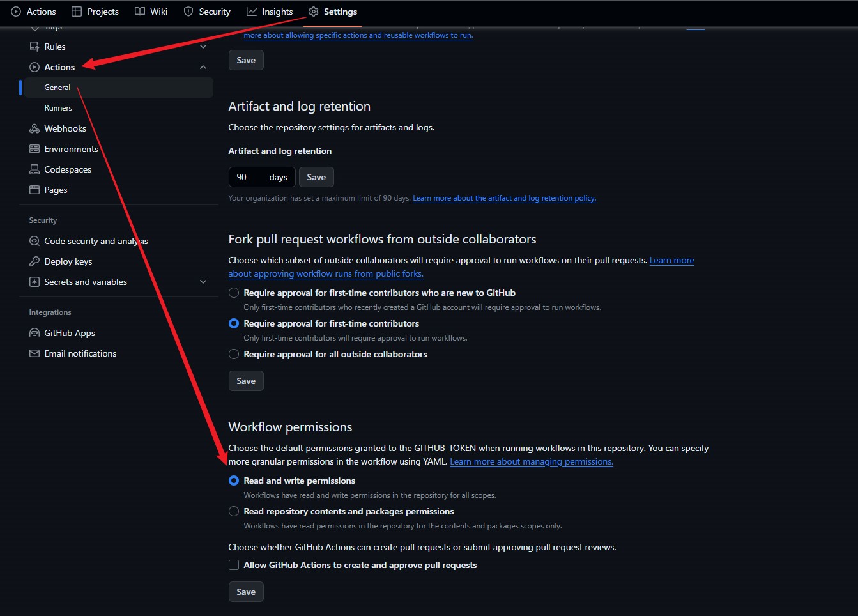The width and height of the screenshot is (858, 616).
Task: Open the Security tab
Action: (x=207, y=12)
